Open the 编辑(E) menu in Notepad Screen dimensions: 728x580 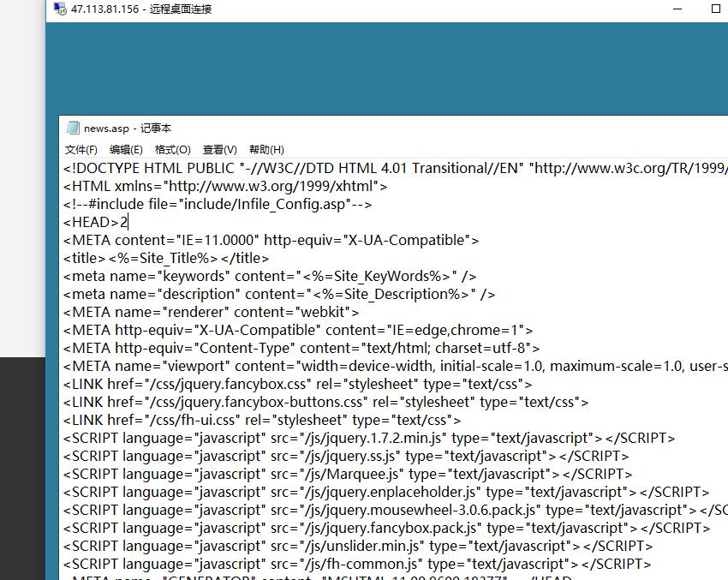pos(126,150)
